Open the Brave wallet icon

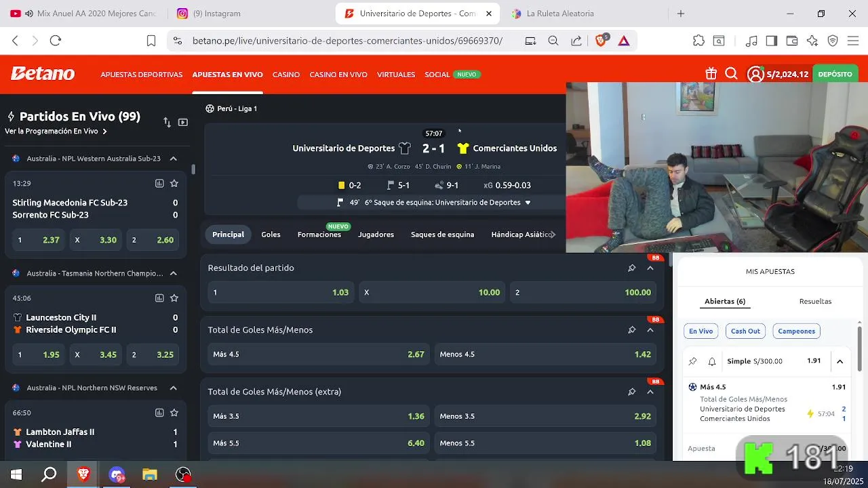pyautogui.click(x=791, y=41)
